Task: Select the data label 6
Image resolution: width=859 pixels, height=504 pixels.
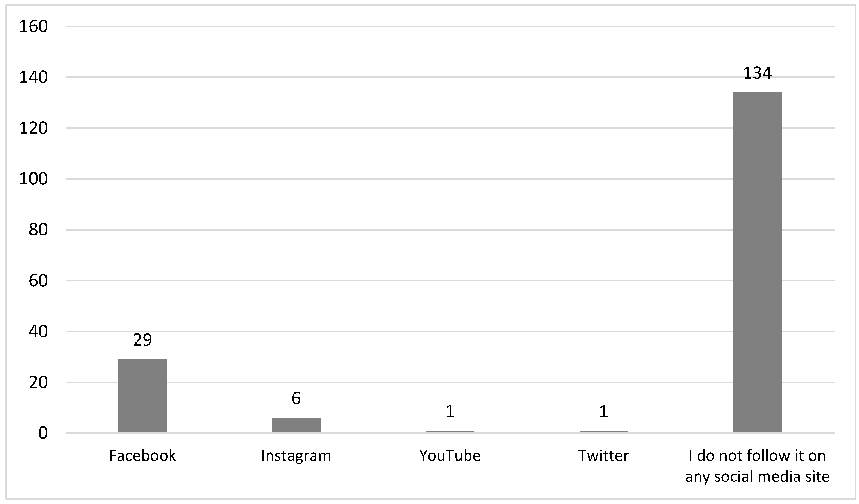Action: click(296, 398)
